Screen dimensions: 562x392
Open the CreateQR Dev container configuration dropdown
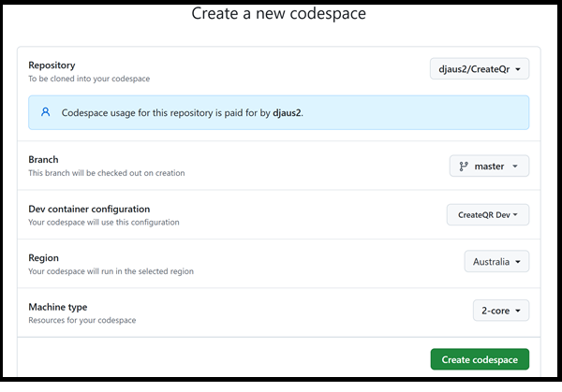(x=487, y=214)
